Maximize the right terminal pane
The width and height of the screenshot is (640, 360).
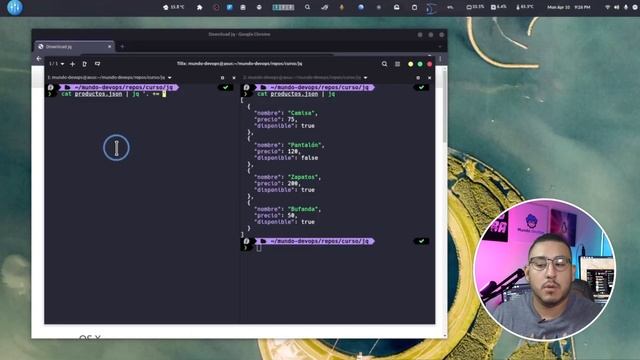coord(418,78)
